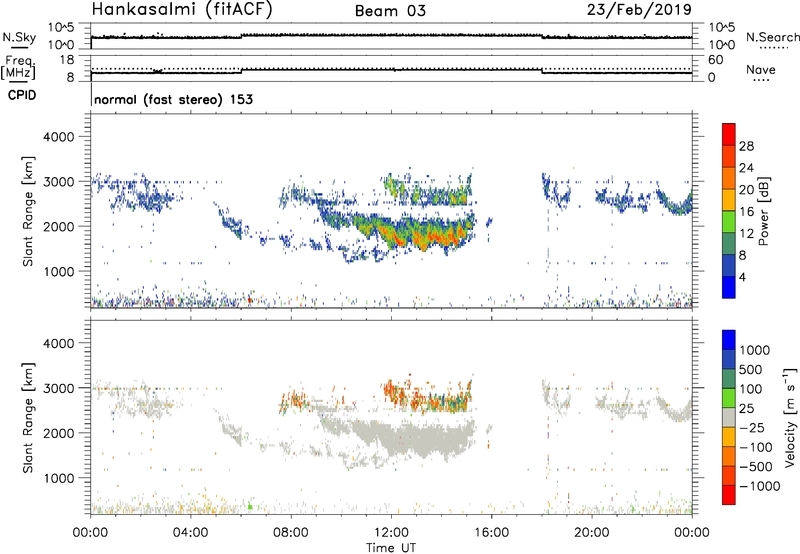Click the "Hankasalmi (fitACF)" plot title
Viewport: 800px width, 554px height.
tap(182, 9)
